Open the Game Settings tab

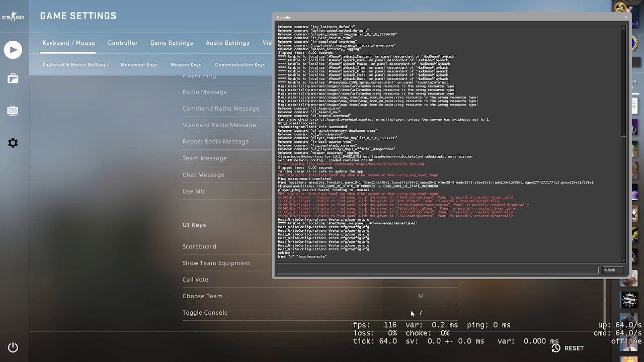click(x=172, y=43)
